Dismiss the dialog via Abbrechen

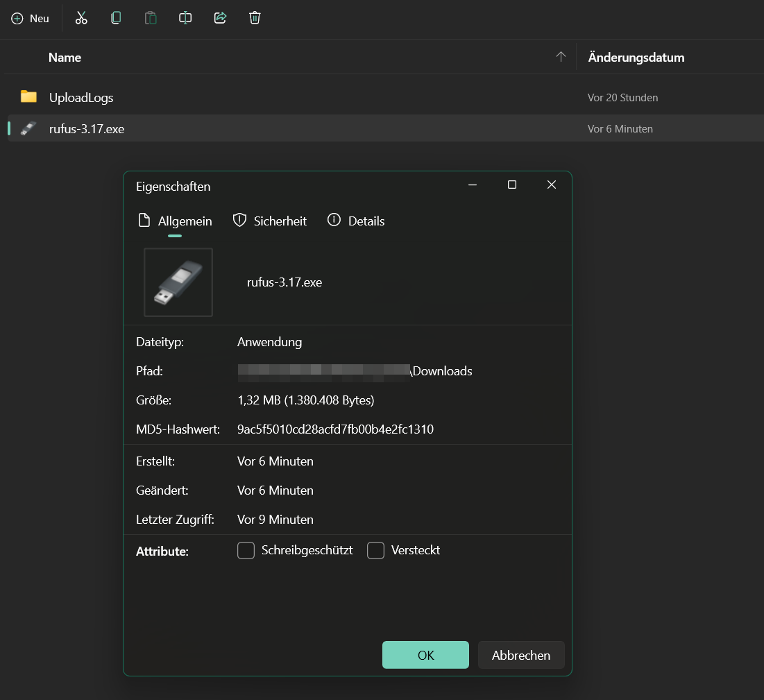click(x=521, y=654)
